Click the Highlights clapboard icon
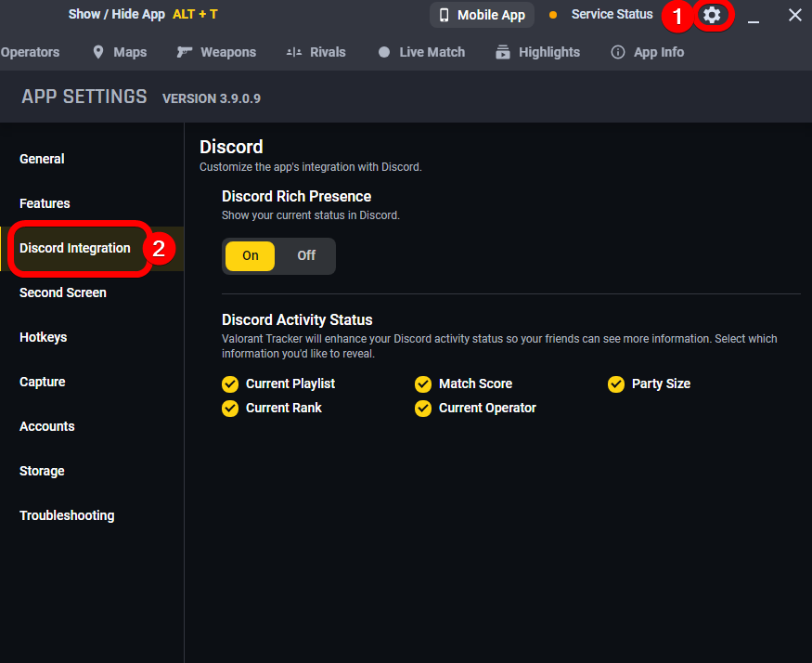The image size is (812, 663). (x=503, y=52)
